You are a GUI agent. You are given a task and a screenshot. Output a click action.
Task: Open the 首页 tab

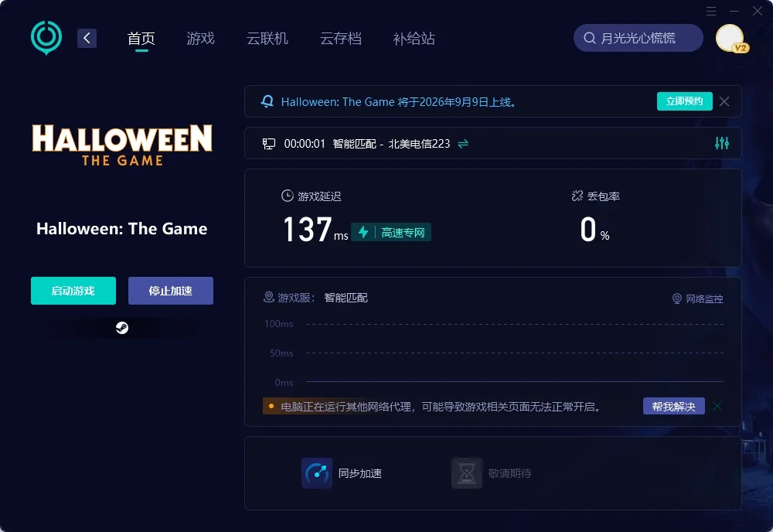141,39
